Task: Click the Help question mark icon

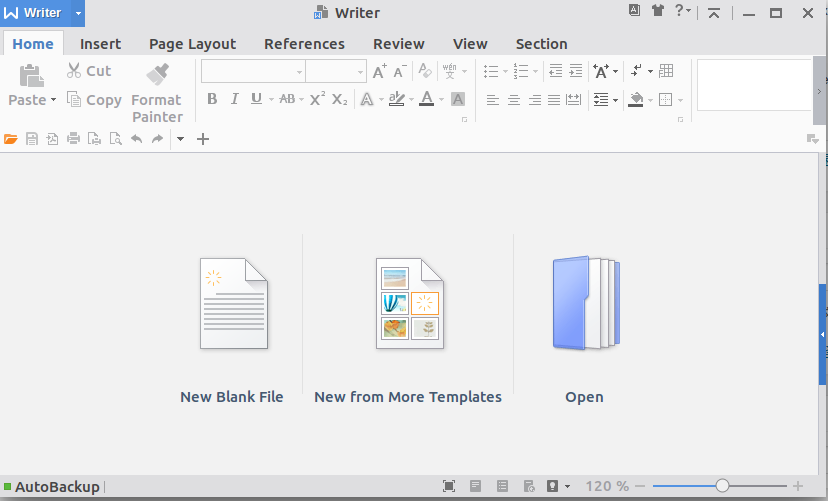Action: coord(680,11)
